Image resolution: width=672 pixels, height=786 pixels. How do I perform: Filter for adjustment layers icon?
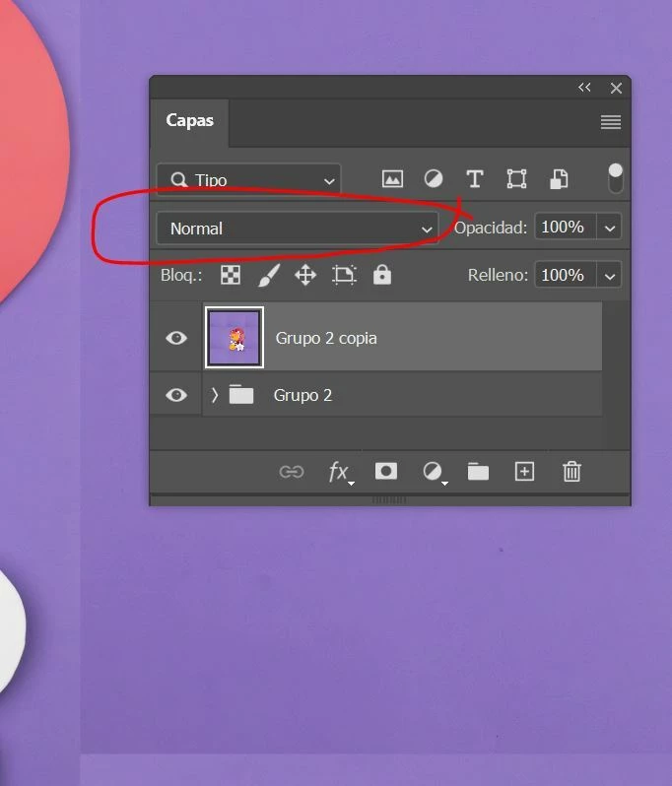tap(434, 178)
